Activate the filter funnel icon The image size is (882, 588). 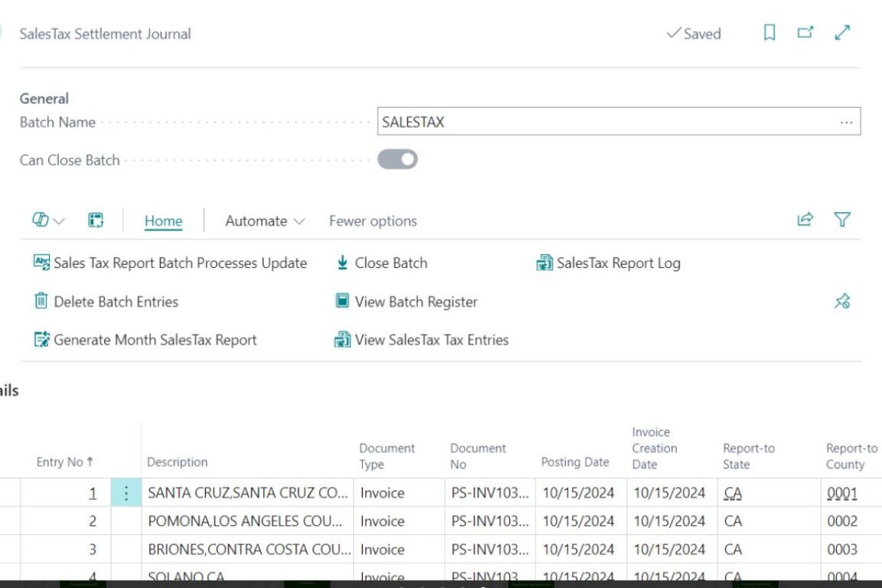pyautogui.click(x=843, y=220)
